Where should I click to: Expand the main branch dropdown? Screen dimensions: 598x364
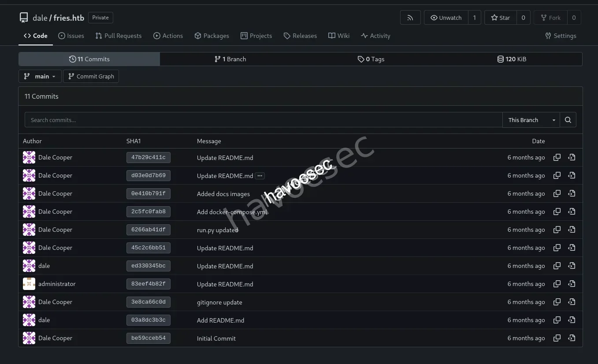click(x=40, y=76)
